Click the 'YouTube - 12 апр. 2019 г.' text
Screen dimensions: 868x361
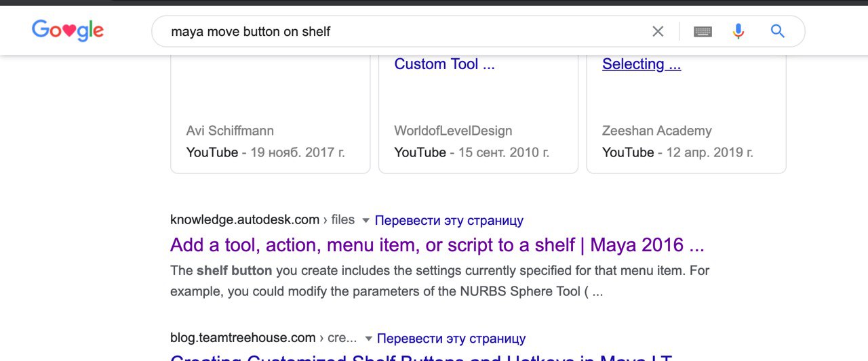[677, 152]
